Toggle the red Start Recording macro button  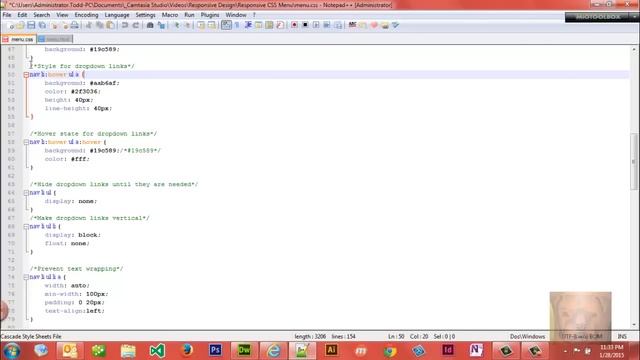[294, 25]
